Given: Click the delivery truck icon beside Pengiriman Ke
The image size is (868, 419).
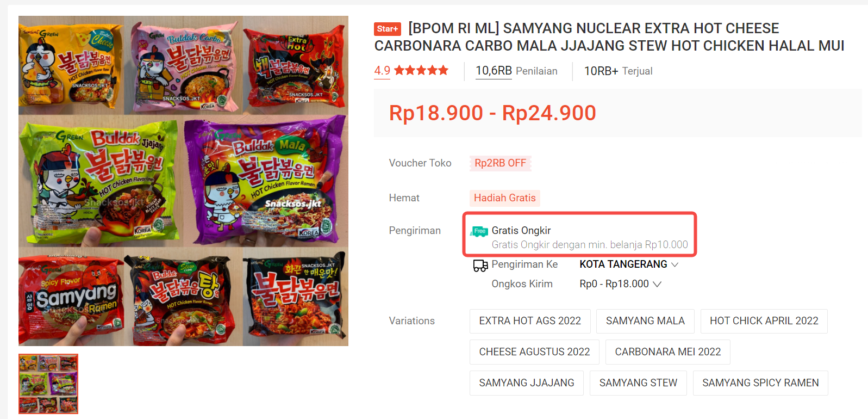Looking at the screenshot, I should [480, 265].
